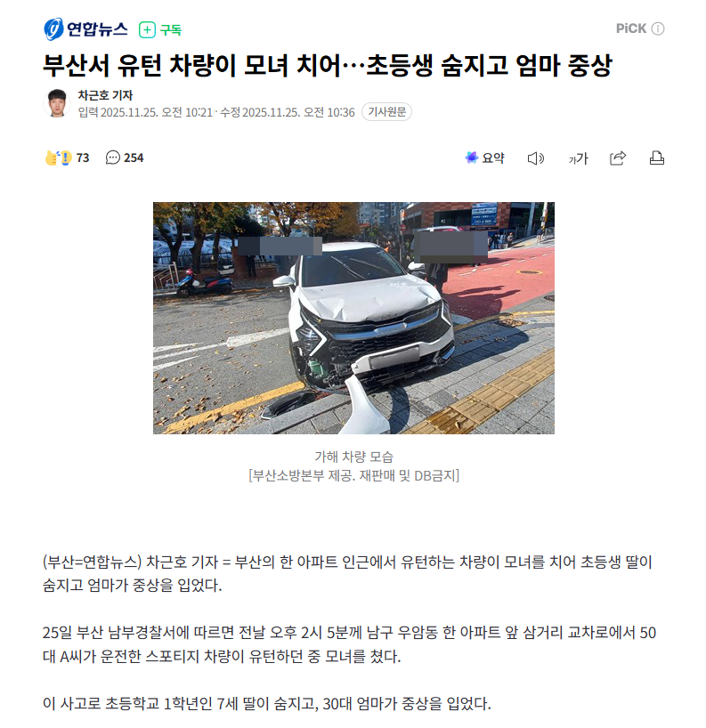The image size is (706, 728).
Task: Click the AI summary sparkle icon
Action: 472,158
